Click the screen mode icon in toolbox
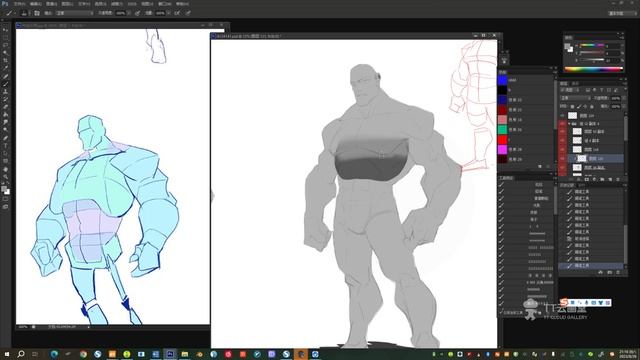The width and height of the screenshot is (640, 360). 5,207
